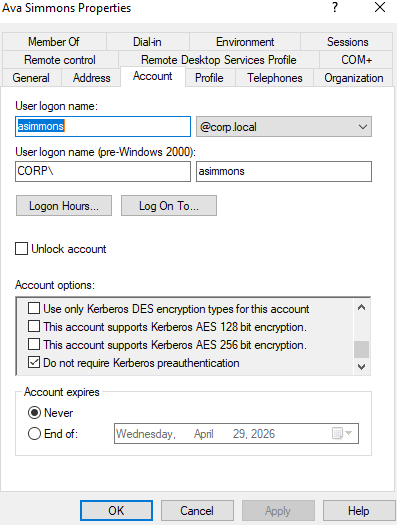
Task: Click the OK button
Action: [x=116, y=511]
